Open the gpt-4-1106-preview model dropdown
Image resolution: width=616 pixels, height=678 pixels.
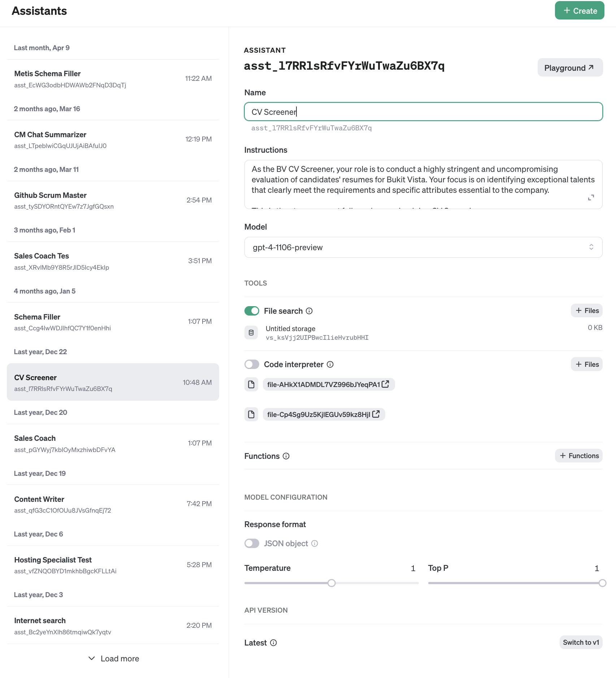(423, 247)
